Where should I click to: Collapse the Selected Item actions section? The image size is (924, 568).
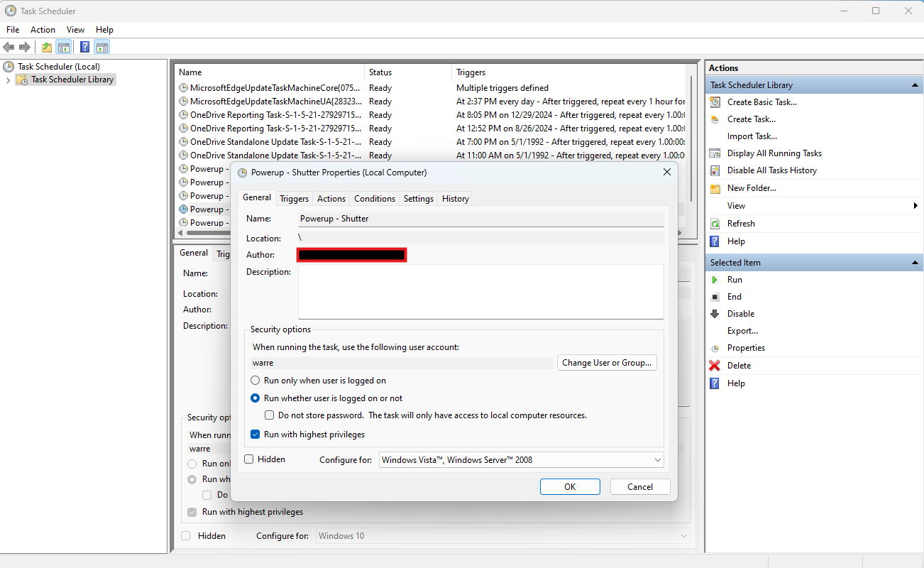(915, 263)
